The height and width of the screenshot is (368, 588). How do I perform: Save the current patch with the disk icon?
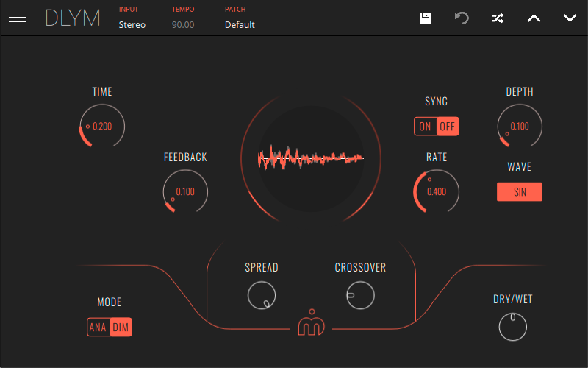[x=426, y=18]
